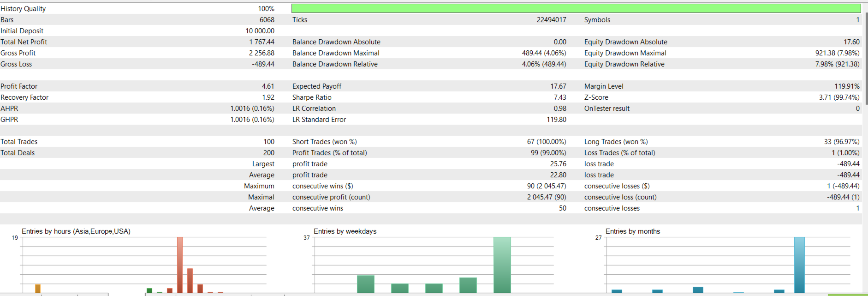Viewport: 868px width, 296px height.
Task: Click the Equity Drawdown Maximal value
Action: [837, 53]
